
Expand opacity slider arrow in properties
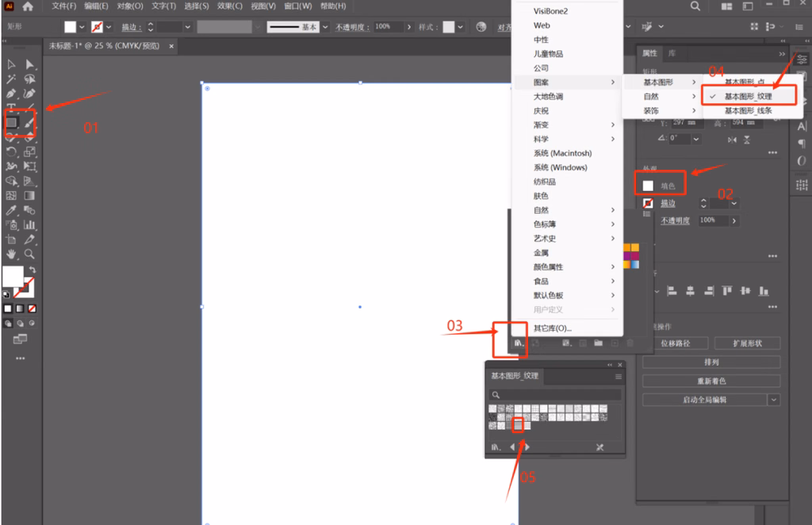[x=733, y=220]
